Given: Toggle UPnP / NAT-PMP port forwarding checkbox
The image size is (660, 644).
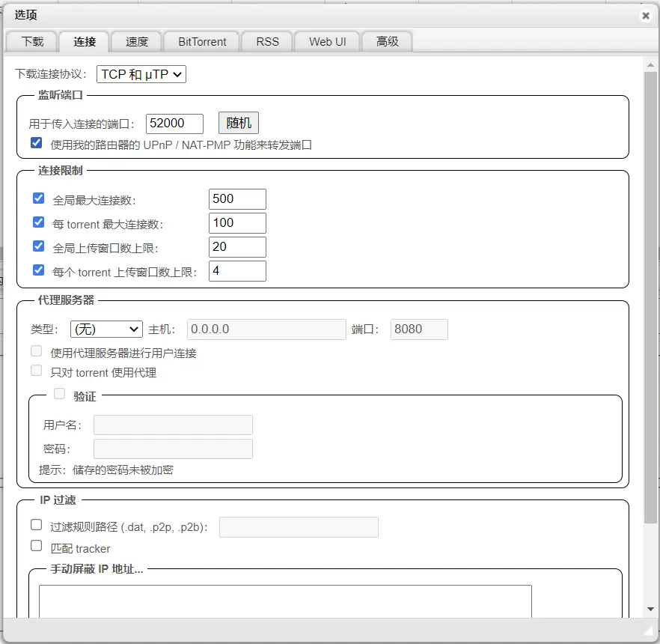Looking at the screenshot, I should pyautogui.click(x=37, y=143).
